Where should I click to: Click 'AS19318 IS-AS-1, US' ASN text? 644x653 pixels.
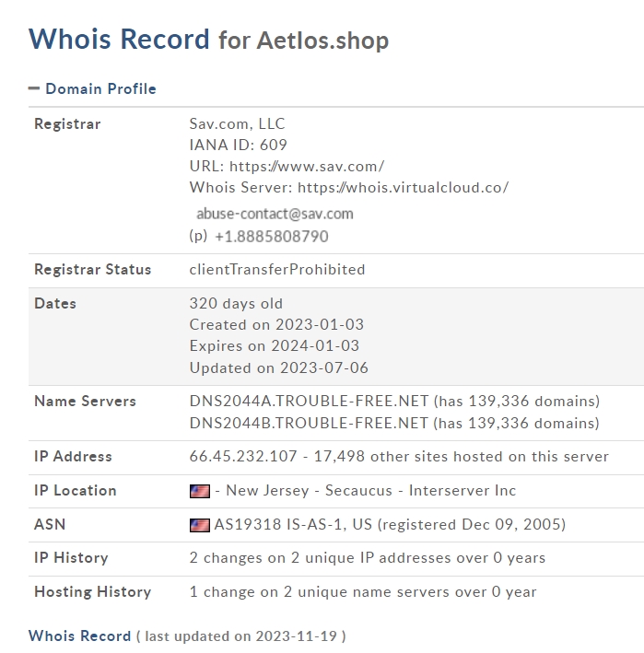click(x=293, y=524)
